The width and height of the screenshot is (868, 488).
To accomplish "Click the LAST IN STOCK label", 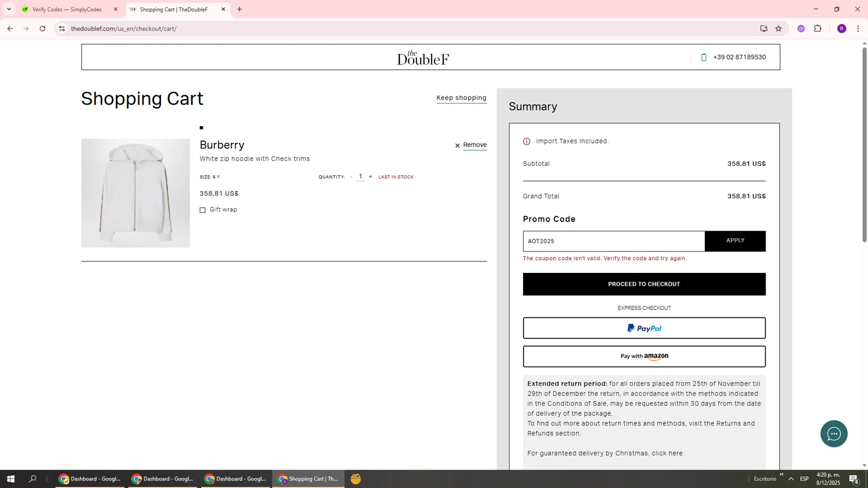I will pos(396,177).
